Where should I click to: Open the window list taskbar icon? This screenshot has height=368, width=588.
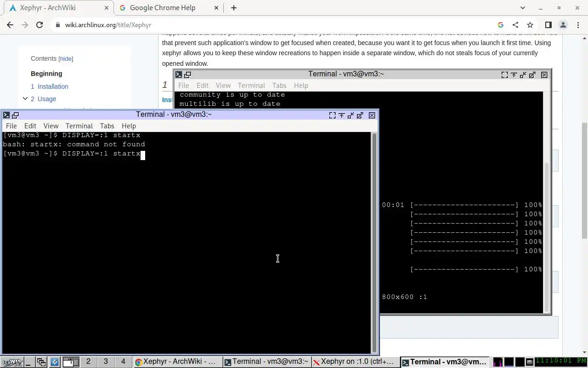tap(41, 362)
